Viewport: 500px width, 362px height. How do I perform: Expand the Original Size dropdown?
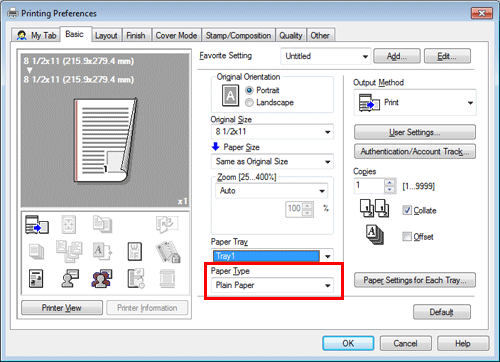pyautogui.click(x=272, y=132)
